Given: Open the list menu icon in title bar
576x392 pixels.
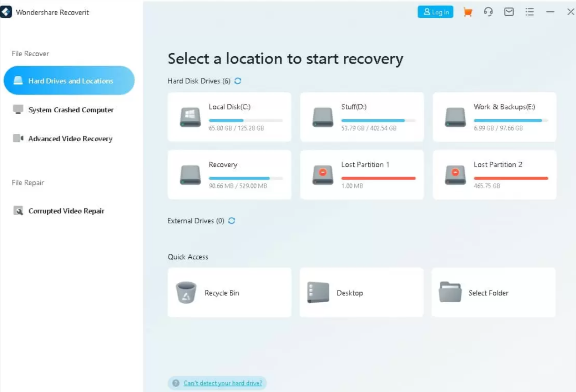Looking at the screenshot, I should [529, 12].
